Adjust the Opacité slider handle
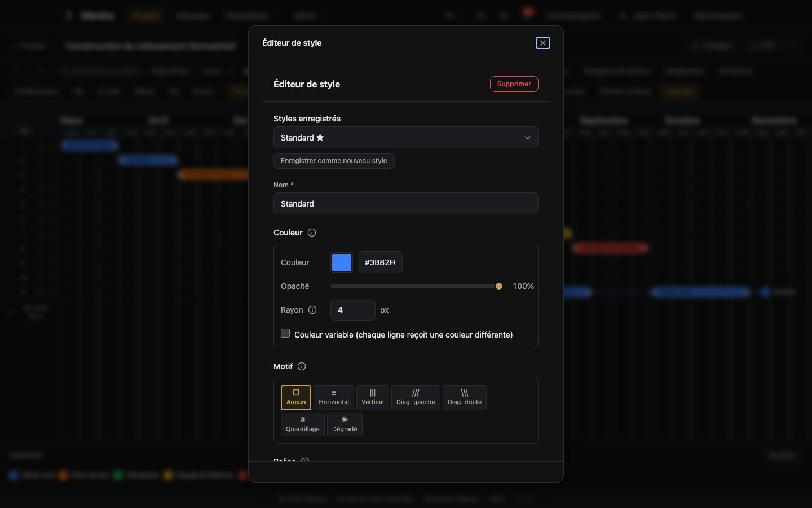Viewport: 812px width, 508px height. tap(499, 286)
